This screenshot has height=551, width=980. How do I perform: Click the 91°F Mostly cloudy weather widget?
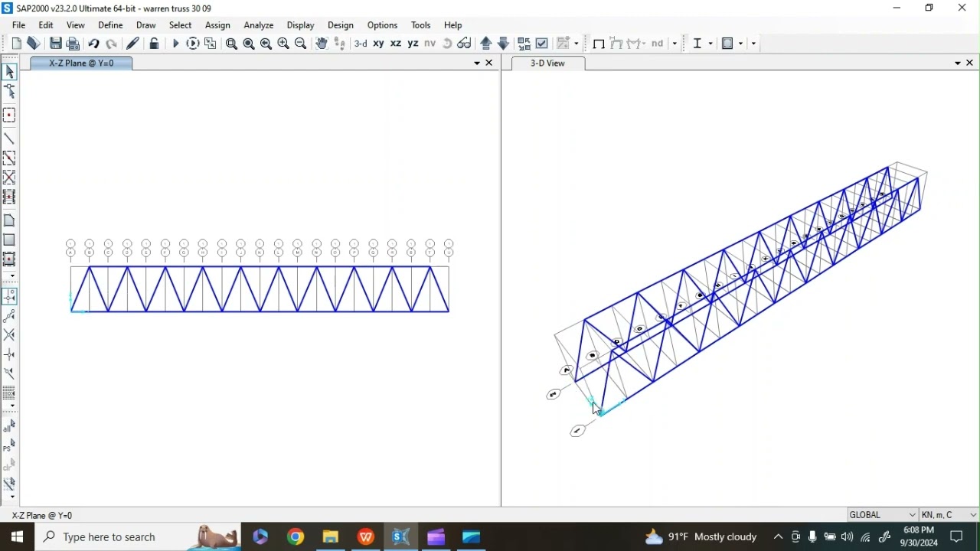click(701, 537)
